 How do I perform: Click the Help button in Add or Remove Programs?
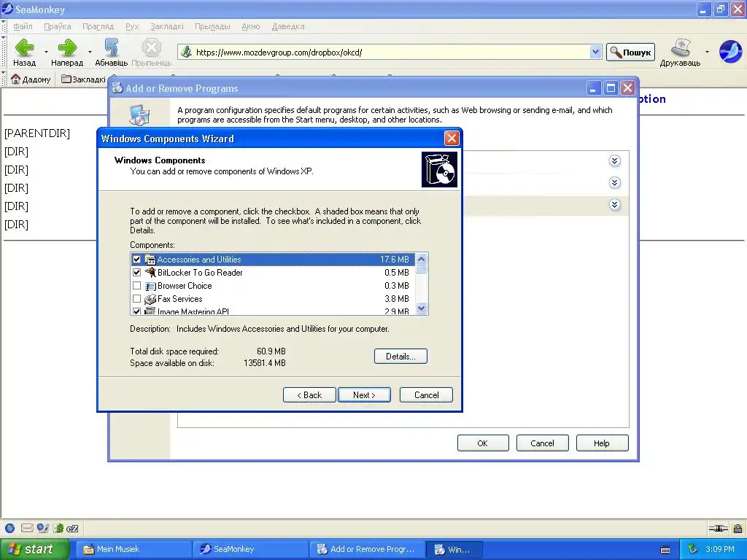pyautogui.click(x=602, y=443)
